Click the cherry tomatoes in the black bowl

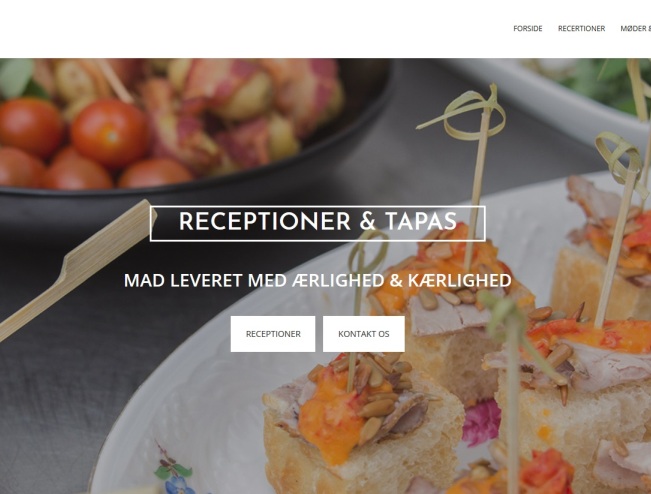coord(83,141)
